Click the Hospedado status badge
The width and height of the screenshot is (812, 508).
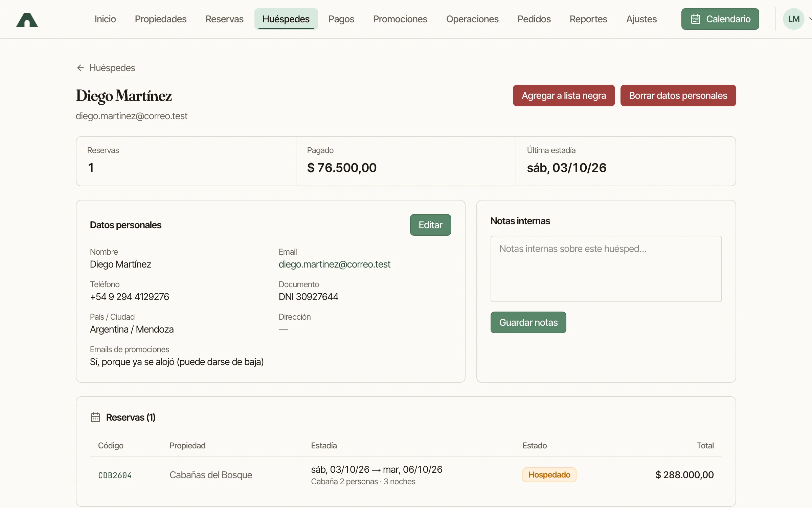click(x=549, y=475)
